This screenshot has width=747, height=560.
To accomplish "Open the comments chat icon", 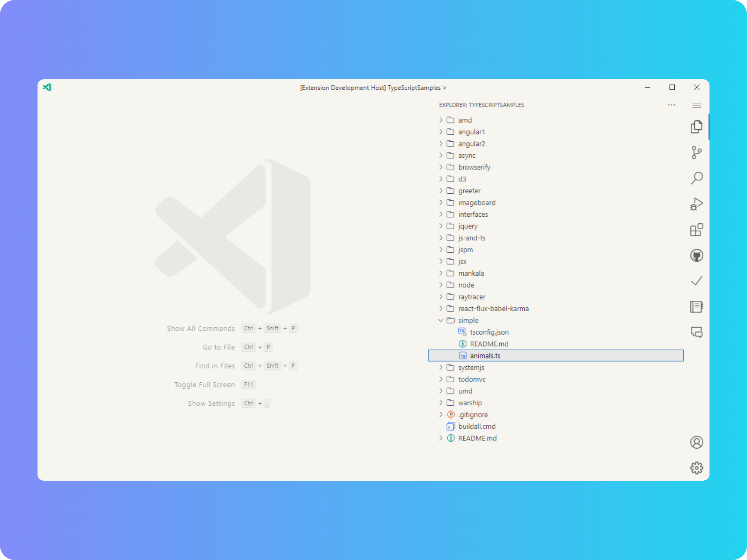I will click(x=697, y=332).
